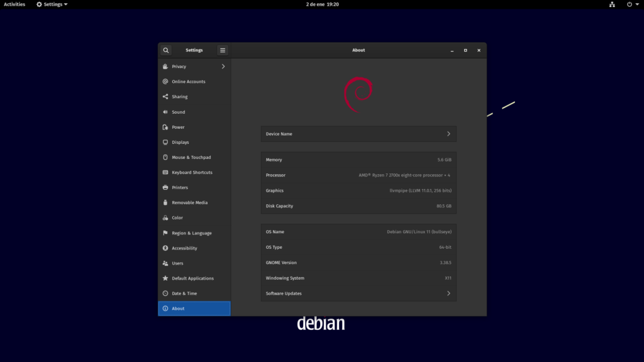The width and height of the screenshot is (644, 362).
Task: Maximize the Settings window
Action: (465, 50)
